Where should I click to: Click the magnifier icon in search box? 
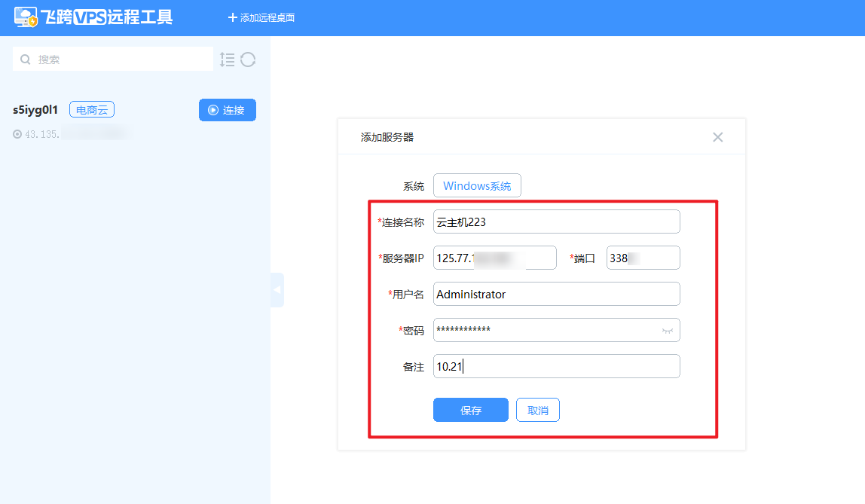(x=26, y=60)
